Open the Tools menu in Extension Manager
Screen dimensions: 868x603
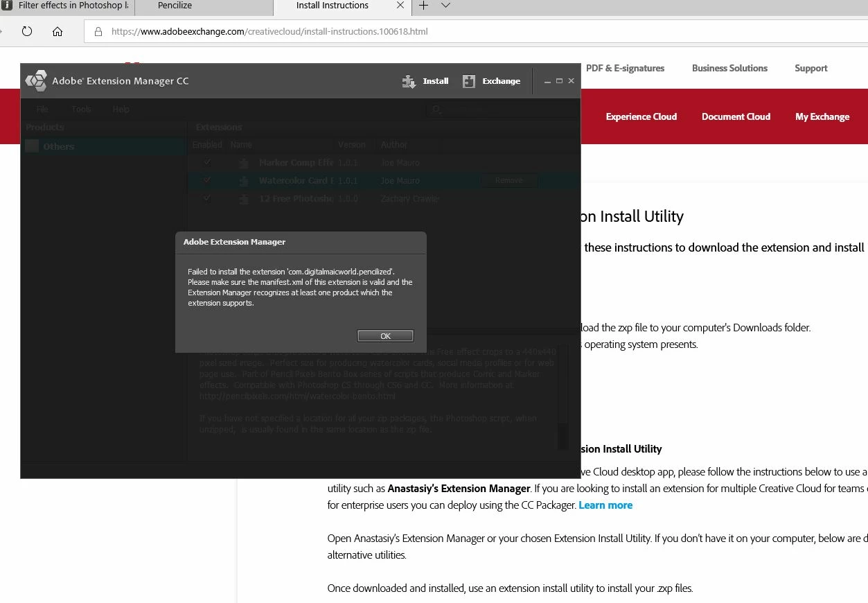point(81,109)
